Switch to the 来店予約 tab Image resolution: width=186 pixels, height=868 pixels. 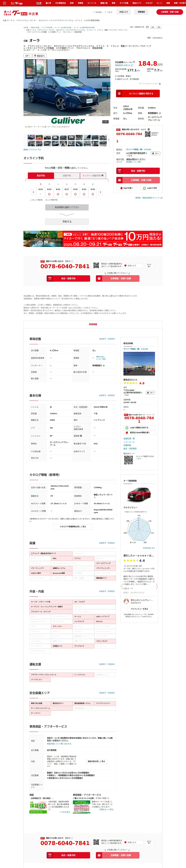click(41, 176)
